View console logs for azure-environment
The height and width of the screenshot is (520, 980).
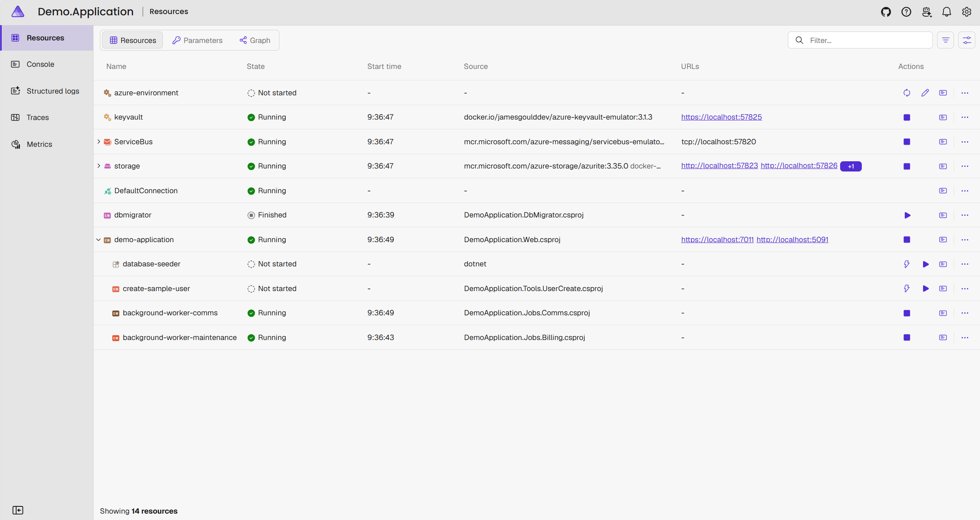tap(943, 93)
